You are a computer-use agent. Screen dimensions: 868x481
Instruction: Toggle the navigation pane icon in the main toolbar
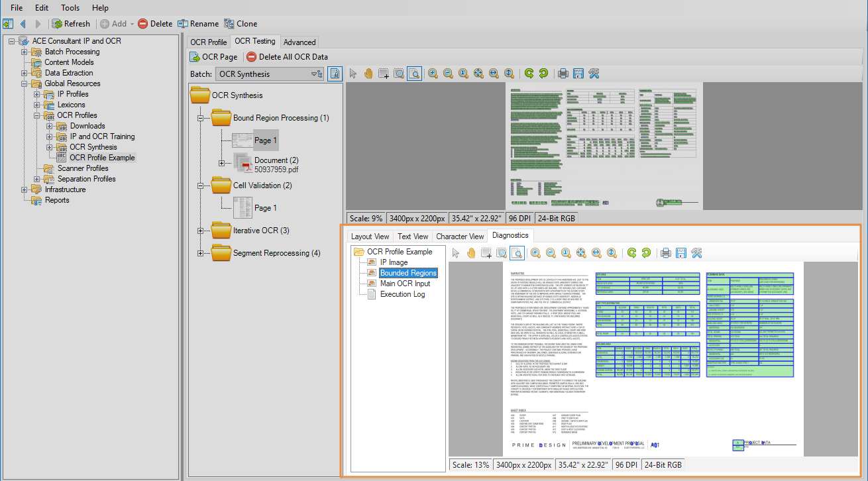(x=8, y=24)
